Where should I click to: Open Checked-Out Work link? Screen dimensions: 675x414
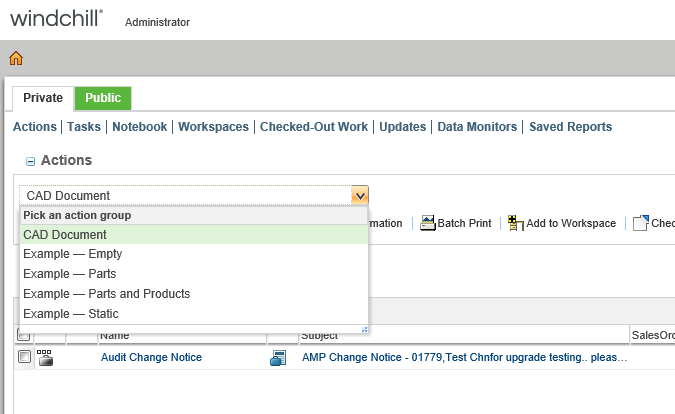(x=314, y=127)
